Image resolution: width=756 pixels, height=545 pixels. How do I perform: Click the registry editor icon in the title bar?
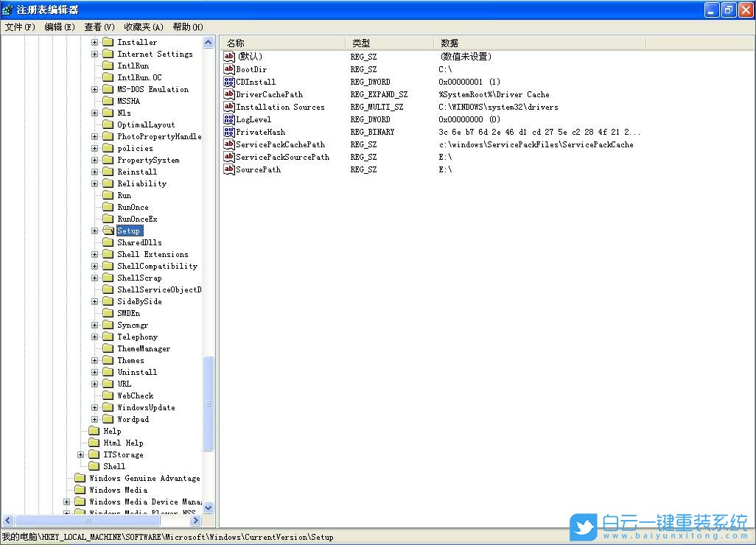click(7, 9)
